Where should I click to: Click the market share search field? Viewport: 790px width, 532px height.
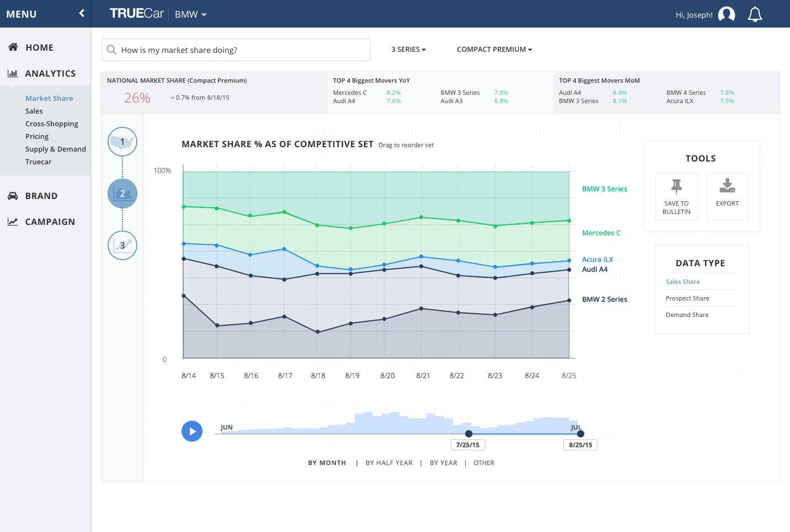tap(236, 50)
